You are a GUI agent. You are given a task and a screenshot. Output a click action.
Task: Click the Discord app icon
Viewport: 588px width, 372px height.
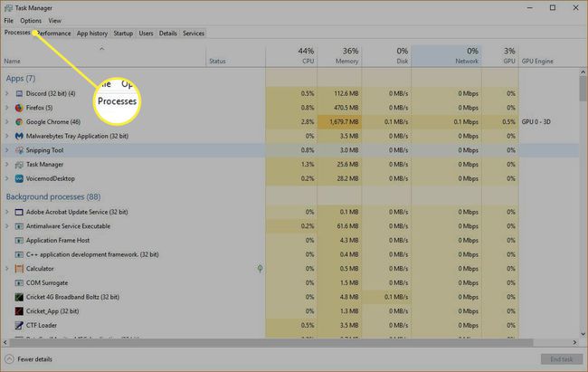[x=19, y=93]
